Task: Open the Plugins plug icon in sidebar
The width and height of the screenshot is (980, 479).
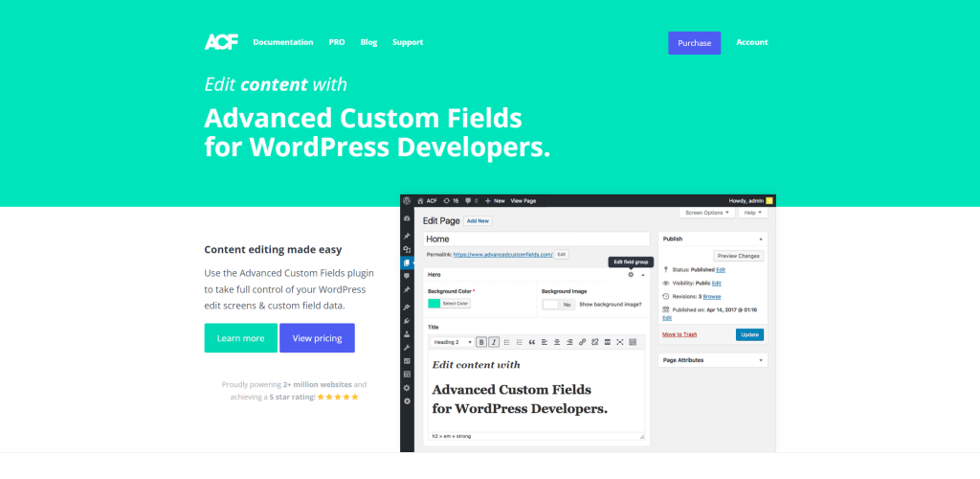Action: tap(407, 321)
